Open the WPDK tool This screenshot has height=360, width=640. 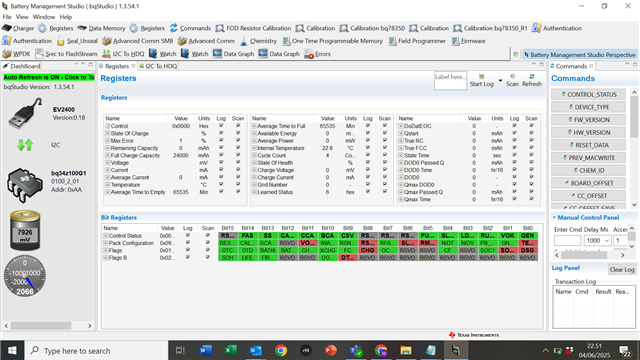16,53
